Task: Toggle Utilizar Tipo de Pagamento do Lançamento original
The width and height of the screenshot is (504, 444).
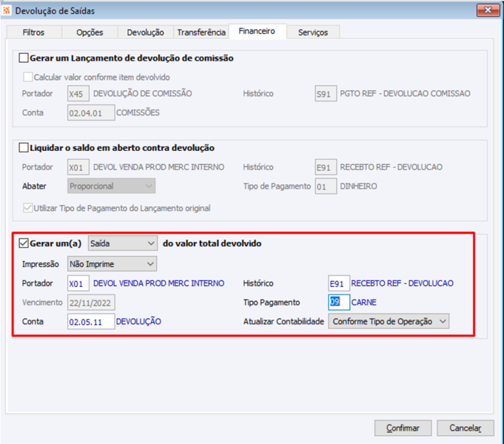Action: 28,208
